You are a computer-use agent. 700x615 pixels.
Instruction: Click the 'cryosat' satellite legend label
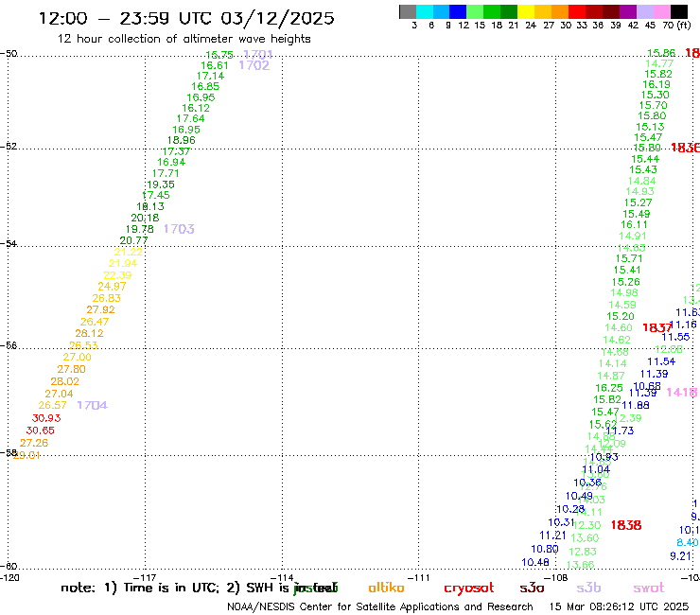469,588
